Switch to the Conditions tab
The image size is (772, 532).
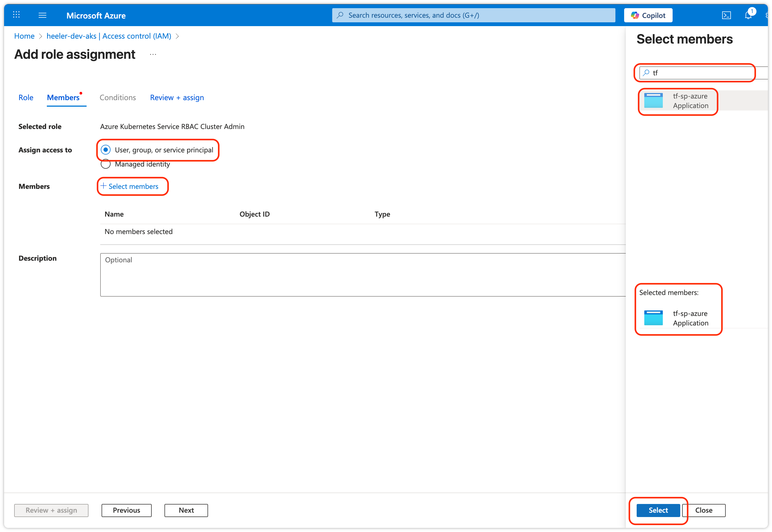pyautogui.click(x=118, y=98)
